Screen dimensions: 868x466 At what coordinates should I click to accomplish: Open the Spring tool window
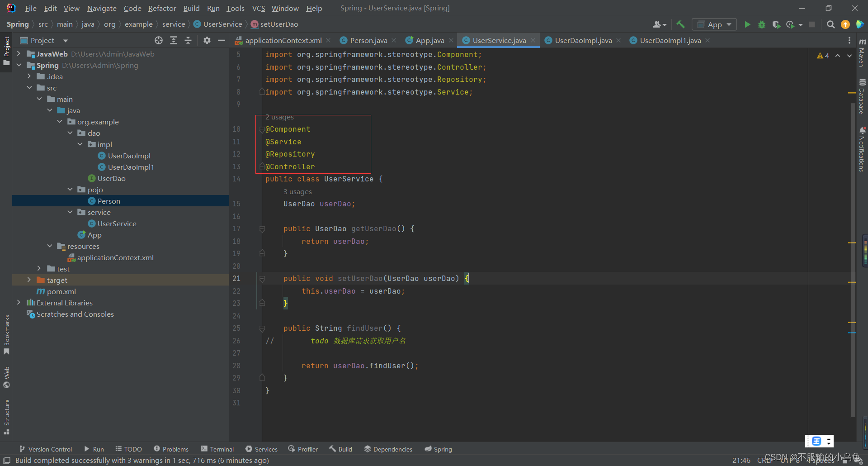click(438, 449)
